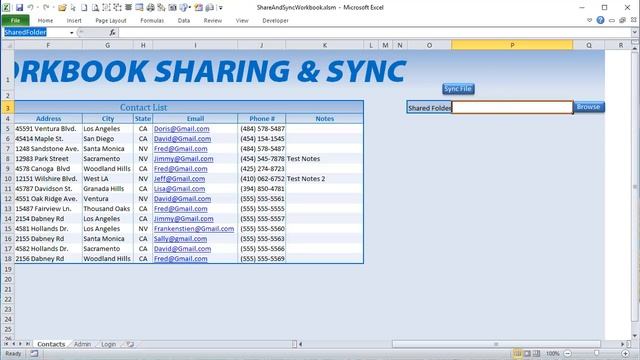Click the Excel Help question mark icon
This screenshot has height=360, width=640.
tap(600, 20)
